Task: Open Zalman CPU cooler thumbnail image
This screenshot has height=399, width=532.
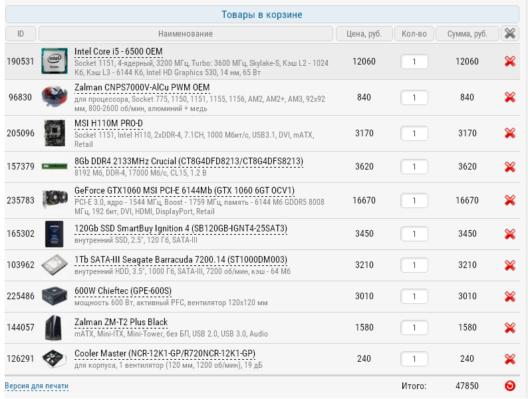Action: tap(55, 97)
